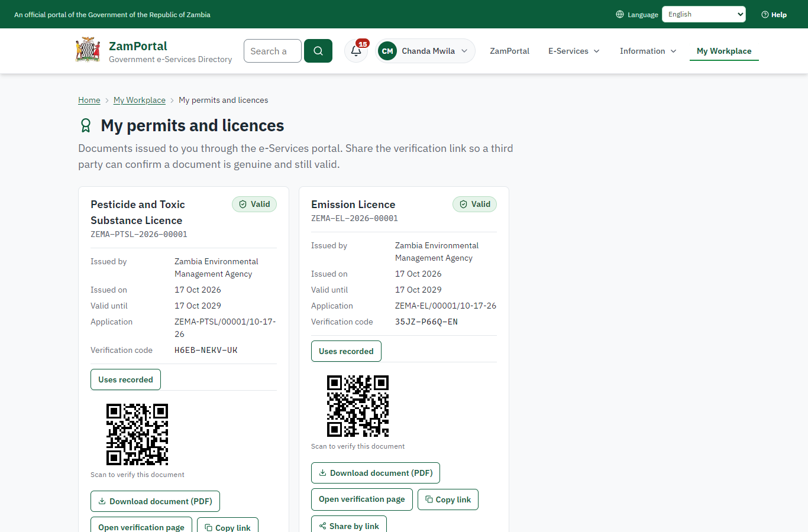Viewport: 808px width, 532px height.
Task: Click Uses recorded on Emission Licence card
Action: tap(346, 351)
